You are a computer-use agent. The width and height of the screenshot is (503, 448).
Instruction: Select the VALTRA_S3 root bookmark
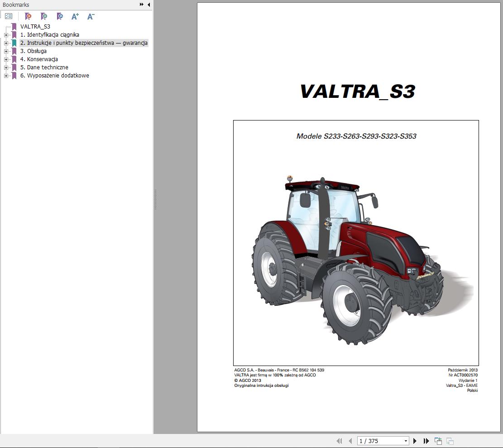(35, 27)
